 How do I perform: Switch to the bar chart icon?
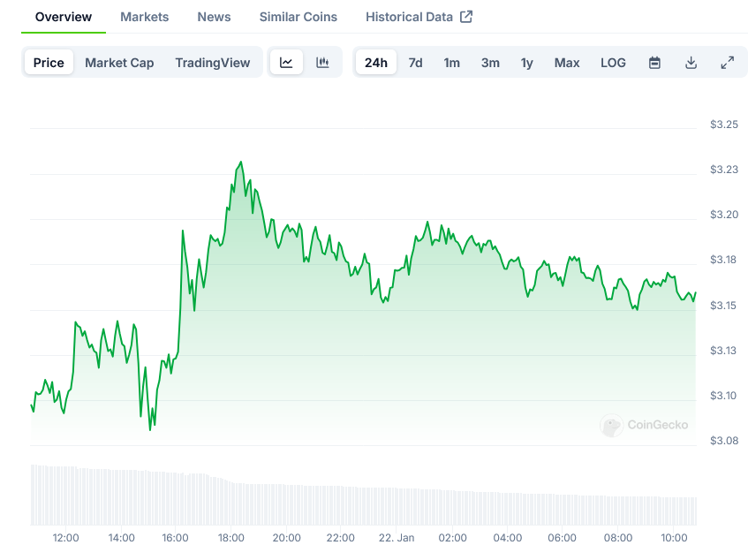pyautogui.click(x=322, y=62)
